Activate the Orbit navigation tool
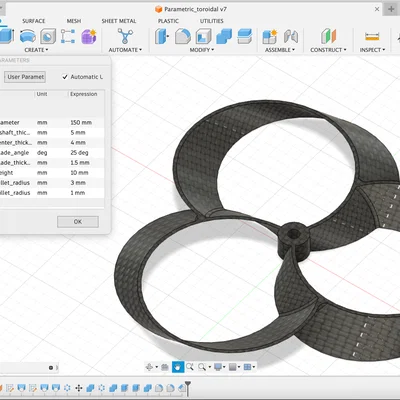Viewport: 400px width, 400px height. pyautogui.click(x=149, y=367)
